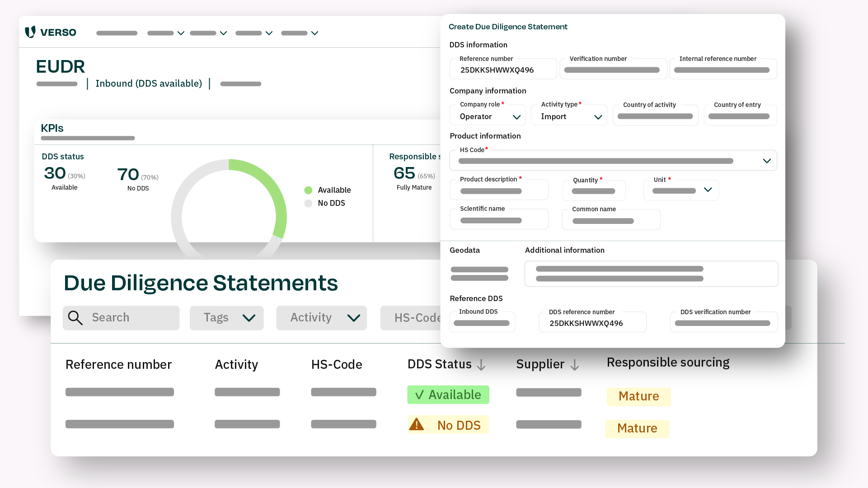This screenshot has height=488, width=868.
Task: Click the gray No DDS legend dot
Action: click(x=308, y=203)
